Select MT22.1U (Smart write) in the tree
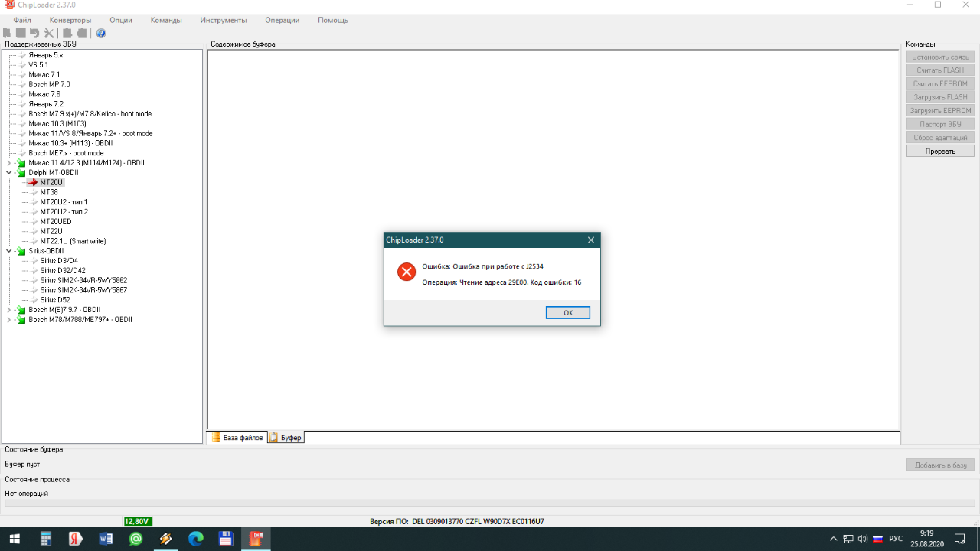Image resolution: width=980 pixels, height=551 pixels. point(73,241)
